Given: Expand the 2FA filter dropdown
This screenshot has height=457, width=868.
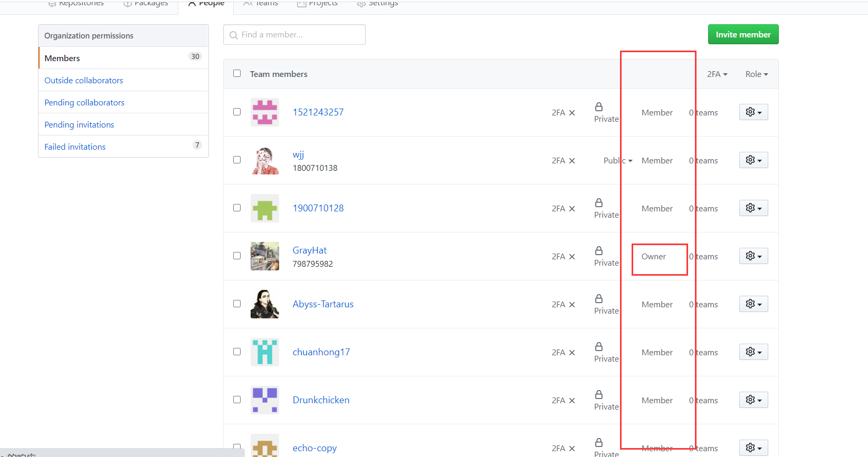Looking at the screenshot, I should 717,74.
